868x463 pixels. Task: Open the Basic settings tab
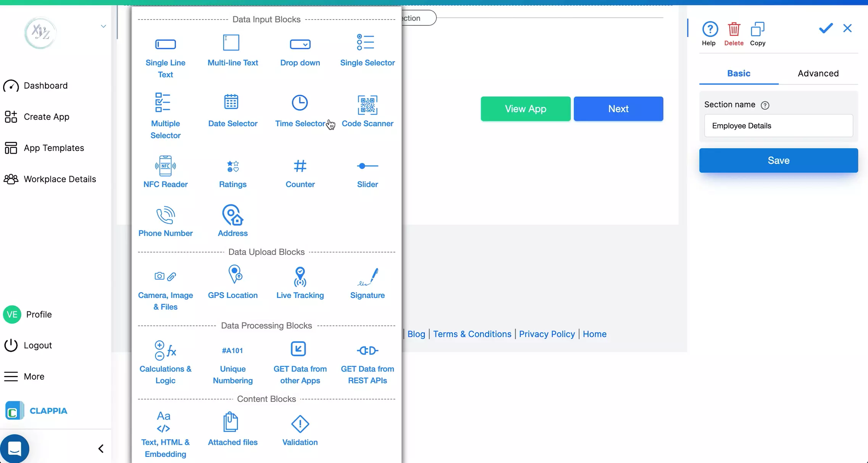[738, 73]
